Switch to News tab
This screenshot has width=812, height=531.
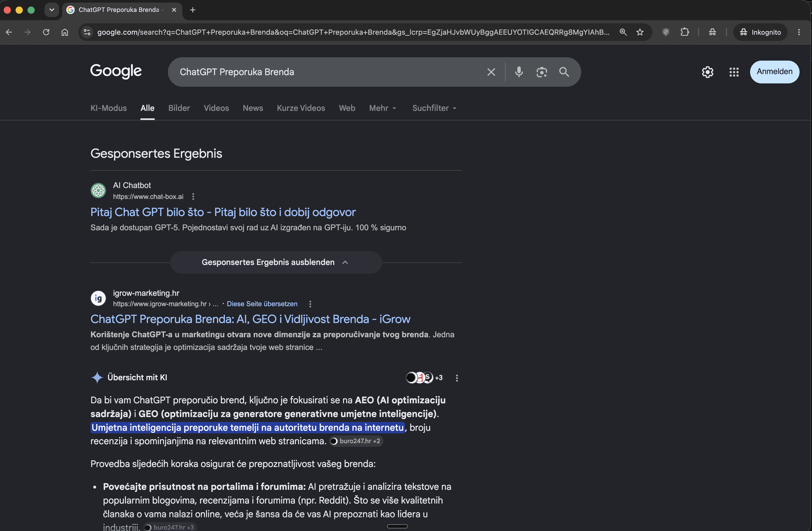point(253,108)
